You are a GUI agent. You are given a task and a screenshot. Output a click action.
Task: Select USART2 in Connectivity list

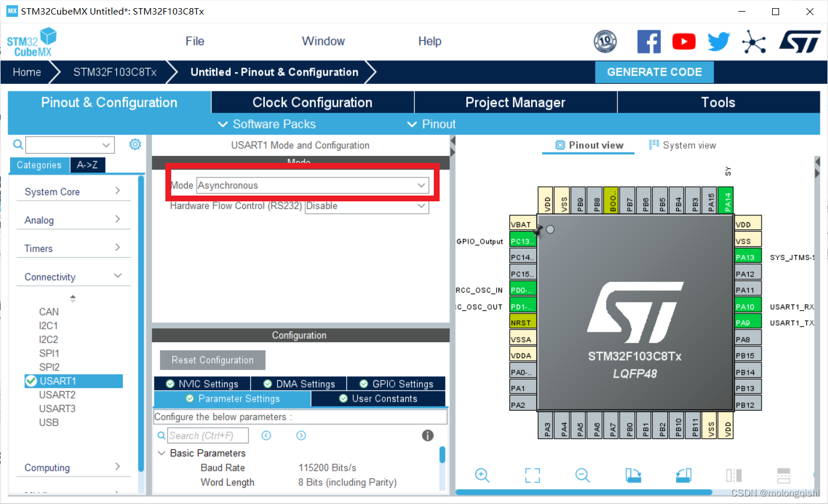click(57, 395)
